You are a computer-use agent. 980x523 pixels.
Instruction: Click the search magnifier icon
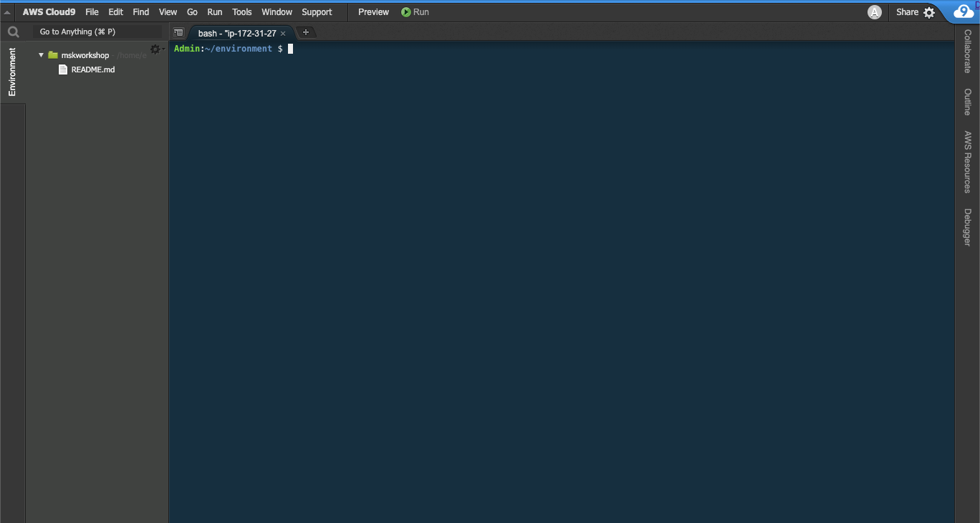coord(13,32)
